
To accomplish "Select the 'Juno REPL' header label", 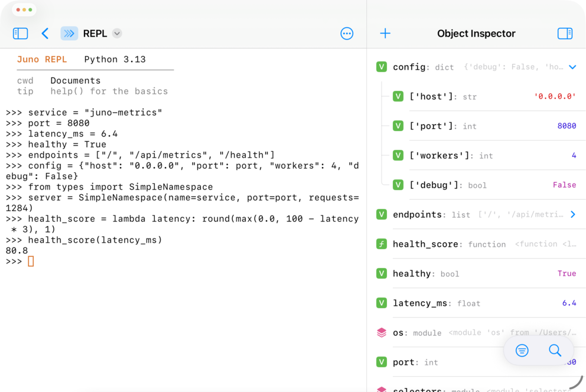I will click(42, 60).
